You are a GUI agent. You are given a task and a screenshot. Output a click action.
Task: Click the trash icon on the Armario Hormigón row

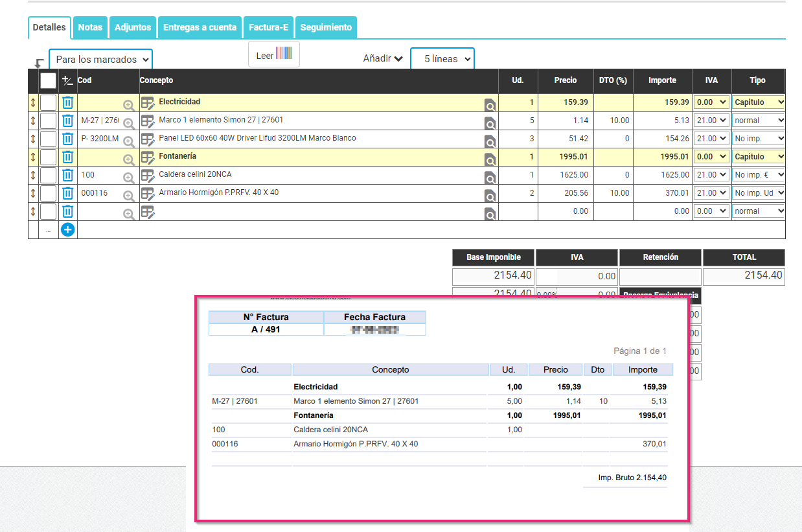[69, 192]
